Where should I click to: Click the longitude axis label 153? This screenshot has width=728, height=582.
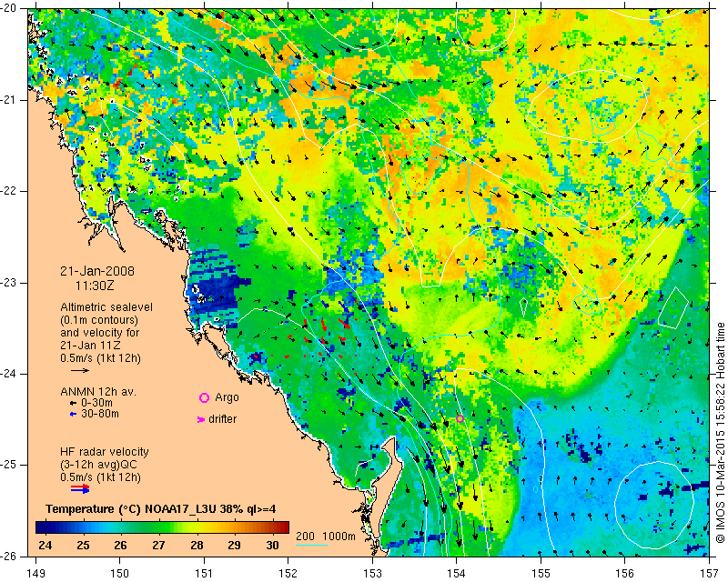tap(372, 573)
